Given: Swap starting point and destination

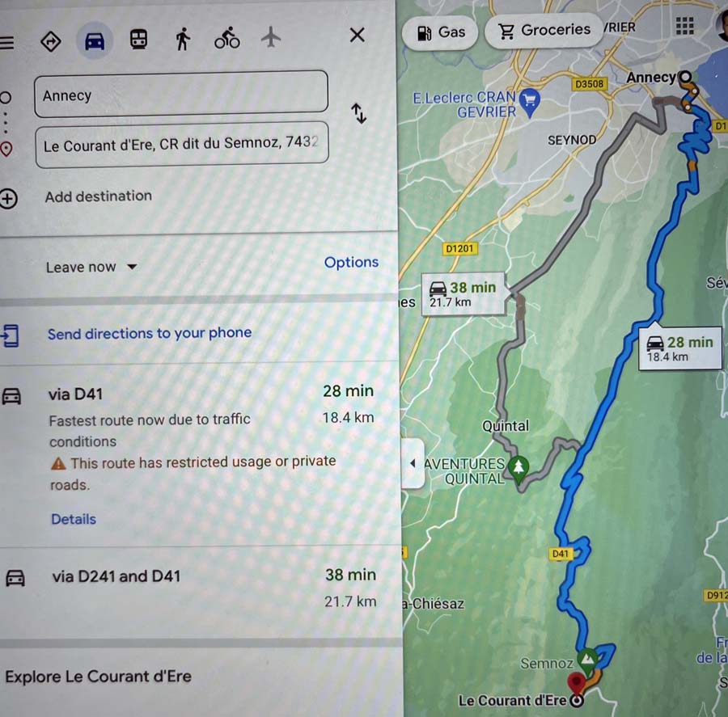Looking at the screenshot, I should (359, 113).
